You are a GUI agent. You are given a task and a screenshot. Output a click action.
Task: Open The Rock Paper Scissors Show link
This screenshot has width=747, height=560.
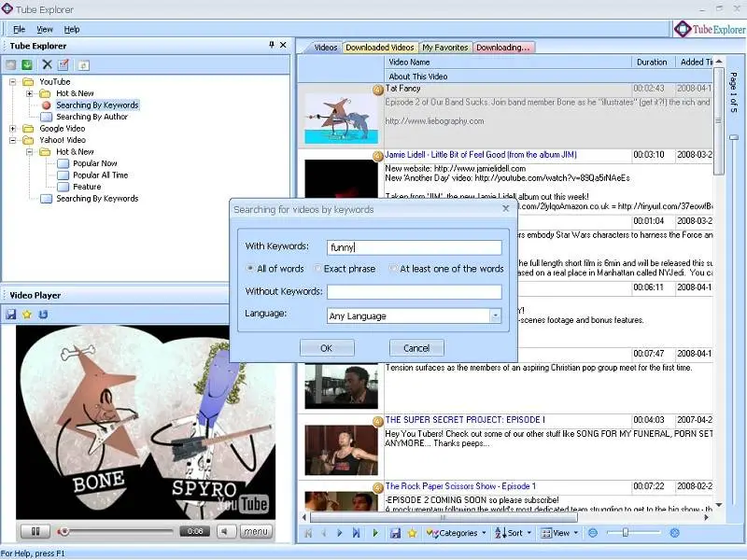(x=460, y=486)
